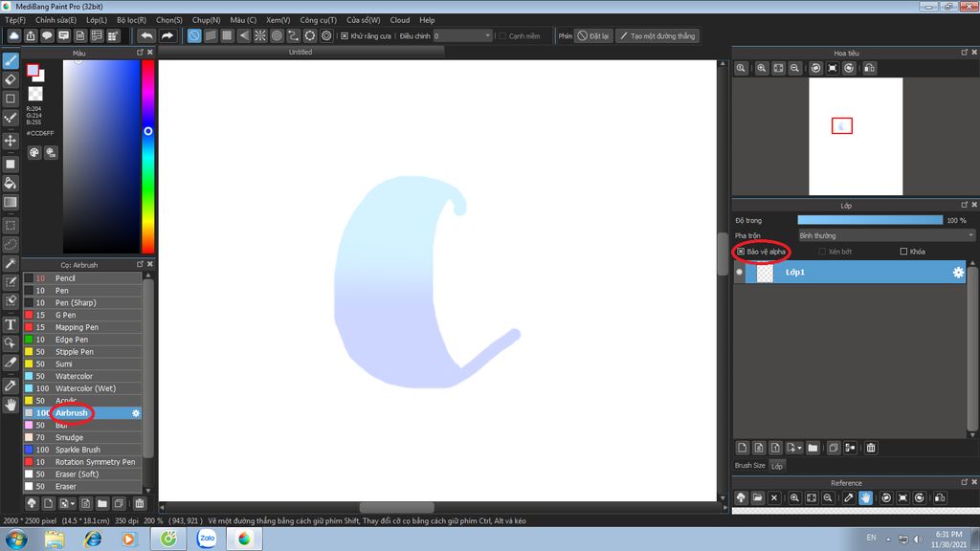
Task: Open the Tệp(F) menu
Action: [x=15, y=20]
